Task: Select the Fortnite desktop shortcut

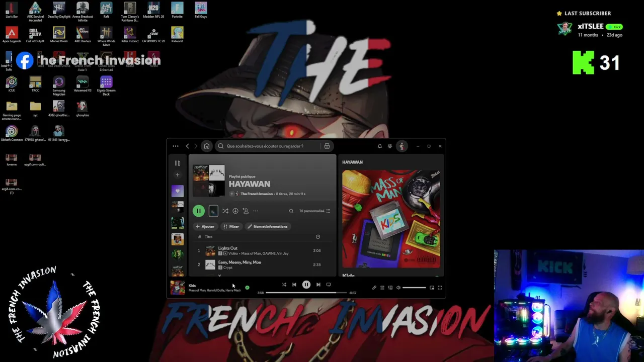Action: tap(177, 10)
